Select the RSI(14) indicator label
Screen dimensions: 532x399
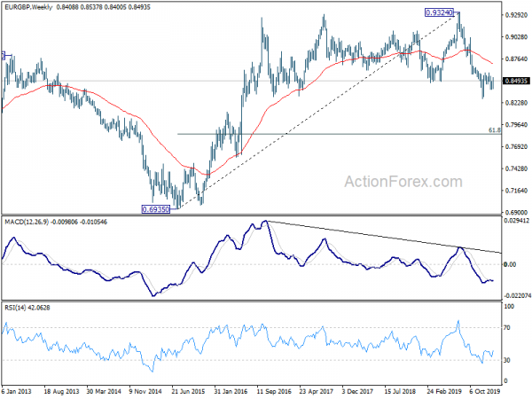(15, 308)
